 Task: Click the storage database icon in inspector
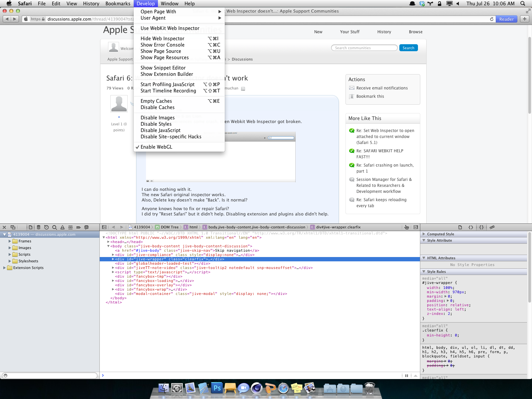point(39,227)
